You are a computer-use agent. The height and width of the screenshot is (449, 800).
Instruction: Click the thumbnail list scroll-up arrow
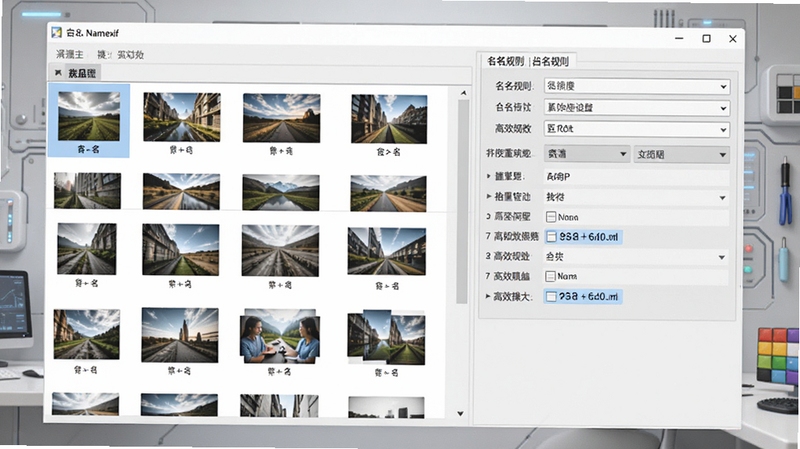(x=463, y=93)
